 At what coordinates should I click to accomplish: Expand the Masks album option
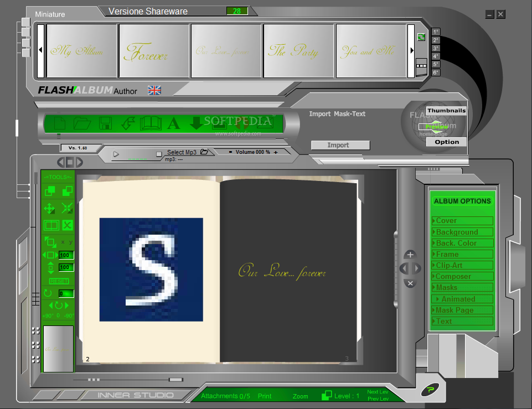click(x=462, y=288)
